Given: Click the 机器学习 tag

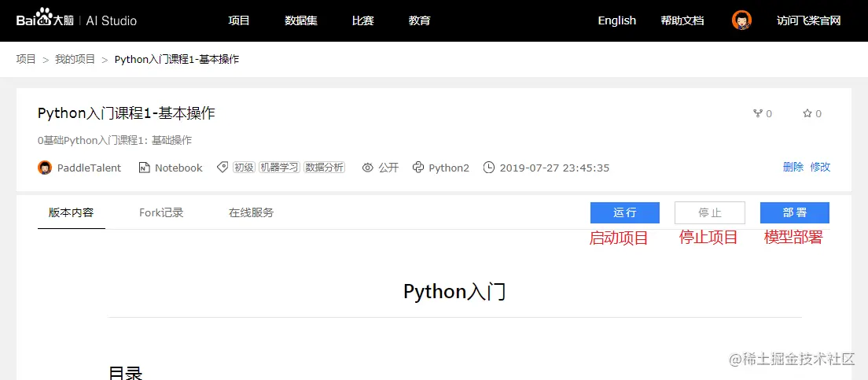Looking at the screenshot, I should 280,168.
